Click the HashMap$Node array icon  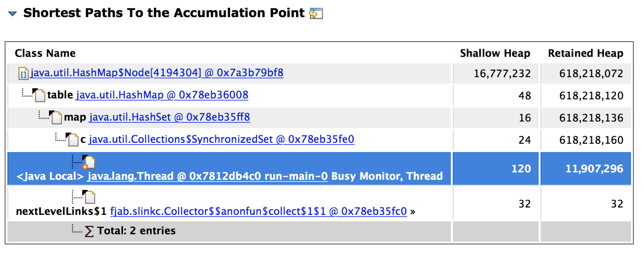(23, 73)
